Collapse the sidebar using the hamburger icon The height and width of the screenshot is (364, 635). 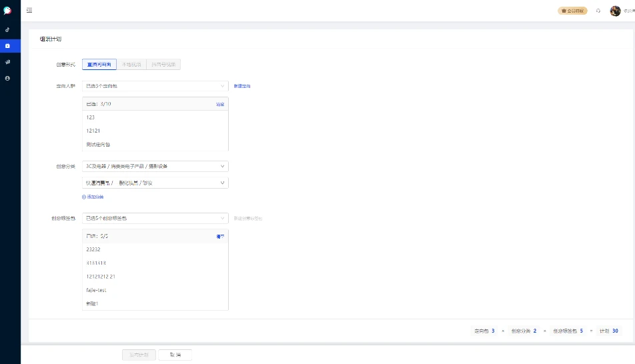pos(29,11)
